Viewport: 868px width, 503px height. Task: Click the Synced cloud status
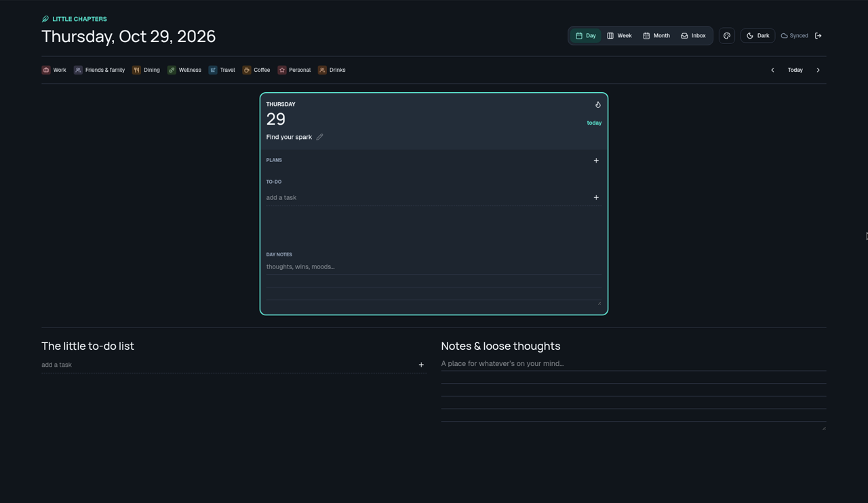point(794,36)
